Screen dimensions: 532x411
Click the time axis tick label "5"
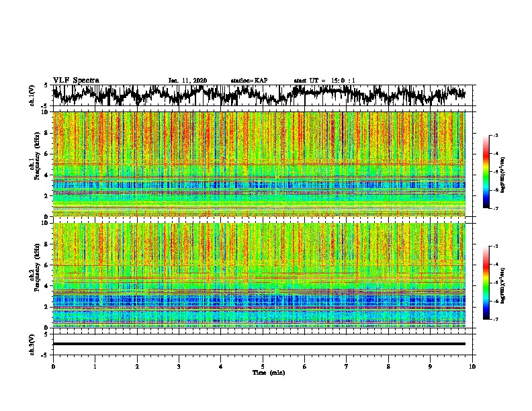[263, 367]
